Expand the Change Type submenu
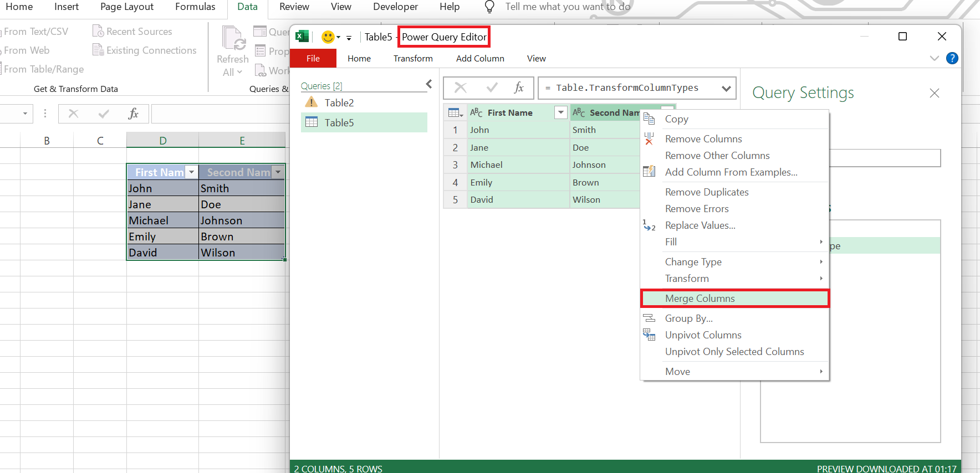The height and width of the screenshot is (473, 980). (821, 261)
